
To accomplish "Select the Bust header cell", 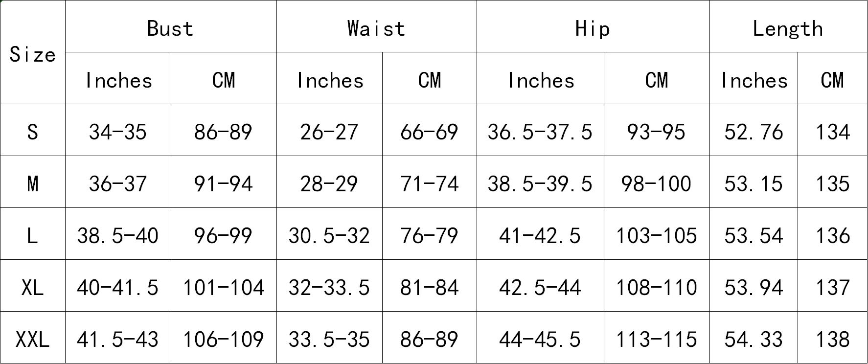I will 171,26.
